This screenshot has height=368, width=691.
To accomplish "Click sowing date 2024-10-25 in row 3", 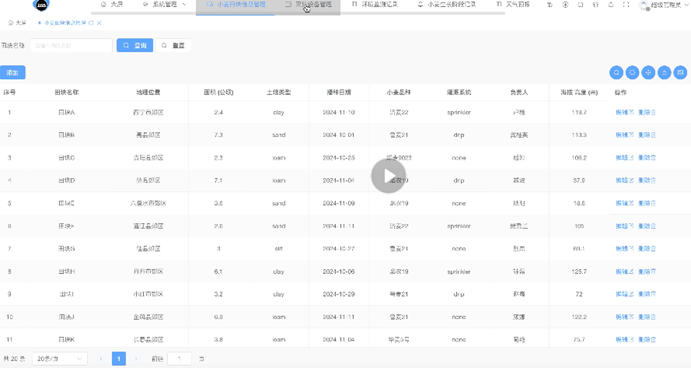I will 338,158.
